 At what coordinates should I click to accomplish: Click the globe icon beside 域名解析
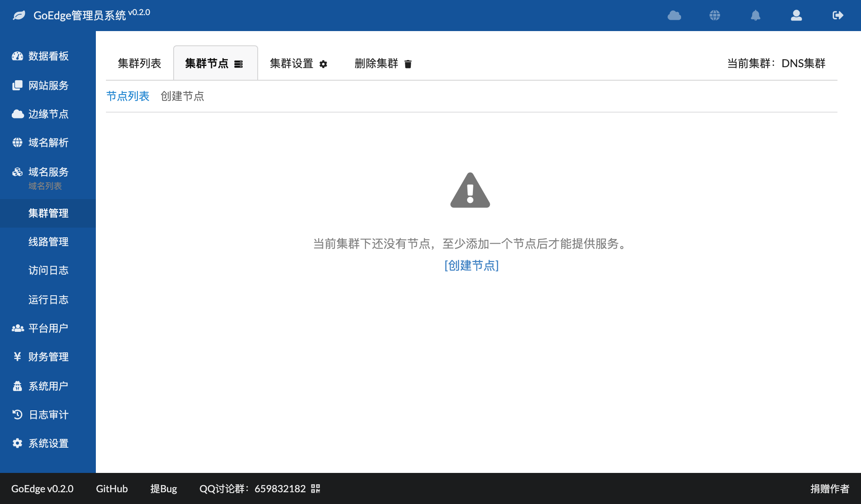coord(17,142)
